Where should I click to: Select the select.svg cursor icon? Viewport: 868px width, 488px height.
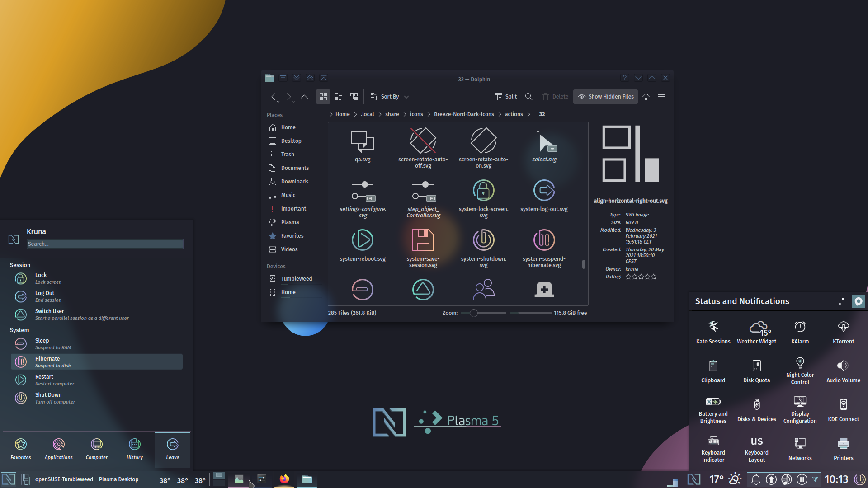(547, 142)
